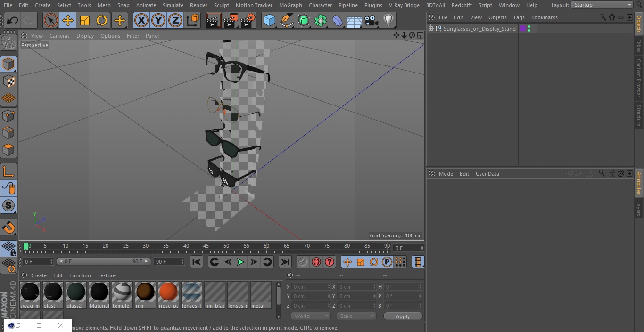The width and height of the screenshot is (644, 332).
Task: Click timeline frame 45 marker
Action: 206,246
